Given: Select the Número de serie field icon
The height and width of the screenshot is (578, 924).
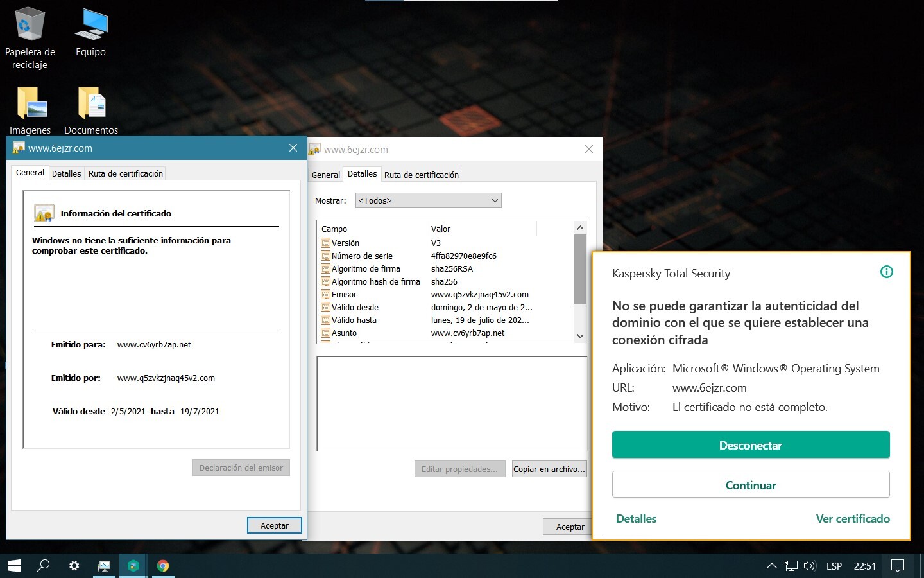Looking at the screenshot, I should 325,256.
